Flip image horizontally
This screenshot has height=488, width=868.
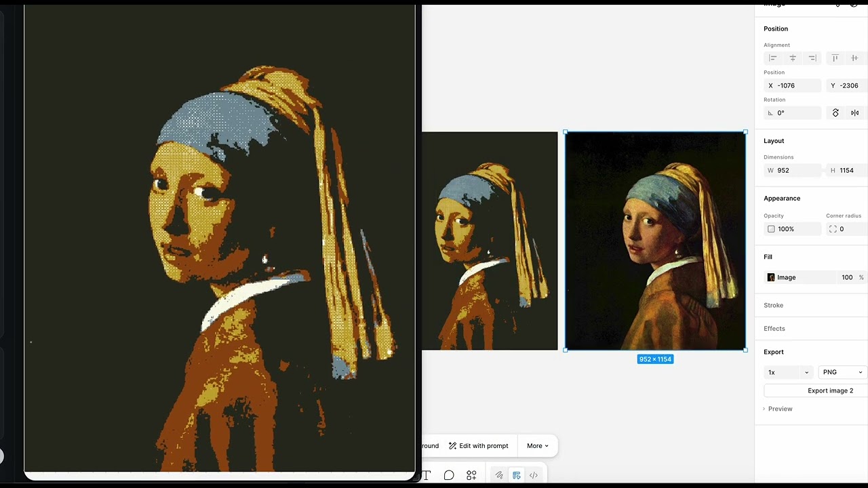(x=854, y=113)
